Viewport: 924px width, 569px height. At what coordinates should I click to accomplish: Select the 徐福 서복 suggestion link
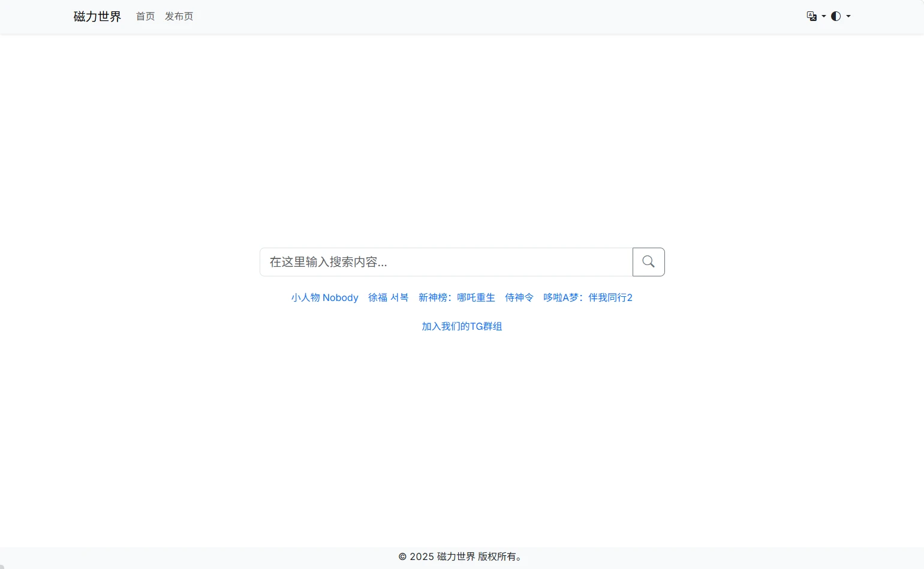coord(388,297)
